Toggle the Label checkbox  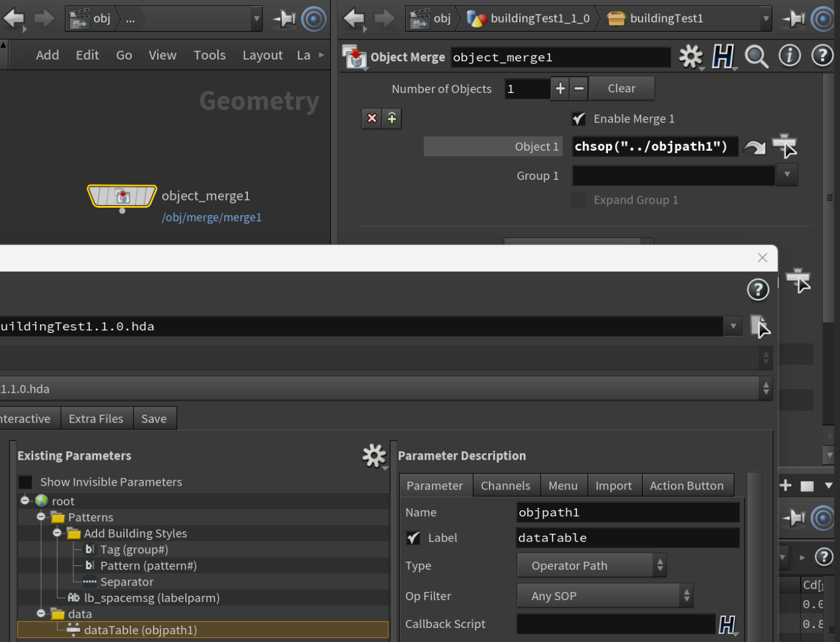[414, 538]
